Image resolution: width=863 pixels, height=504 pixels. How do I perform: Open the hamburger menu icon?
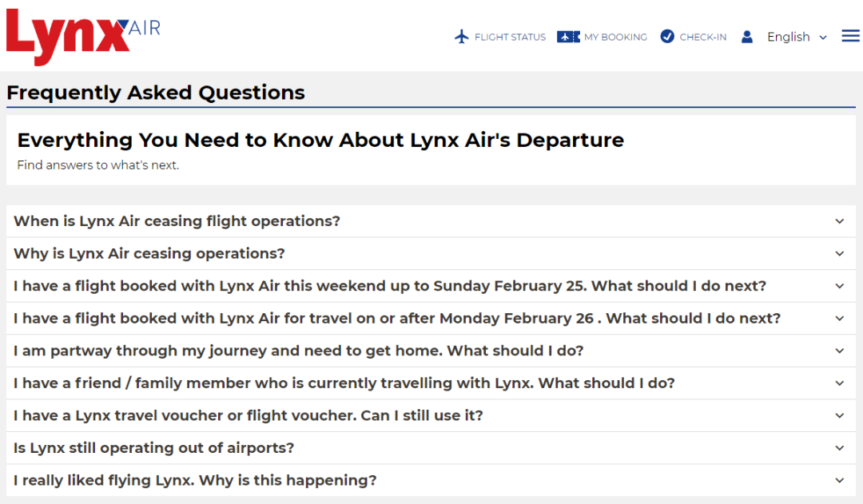(850, 36)
